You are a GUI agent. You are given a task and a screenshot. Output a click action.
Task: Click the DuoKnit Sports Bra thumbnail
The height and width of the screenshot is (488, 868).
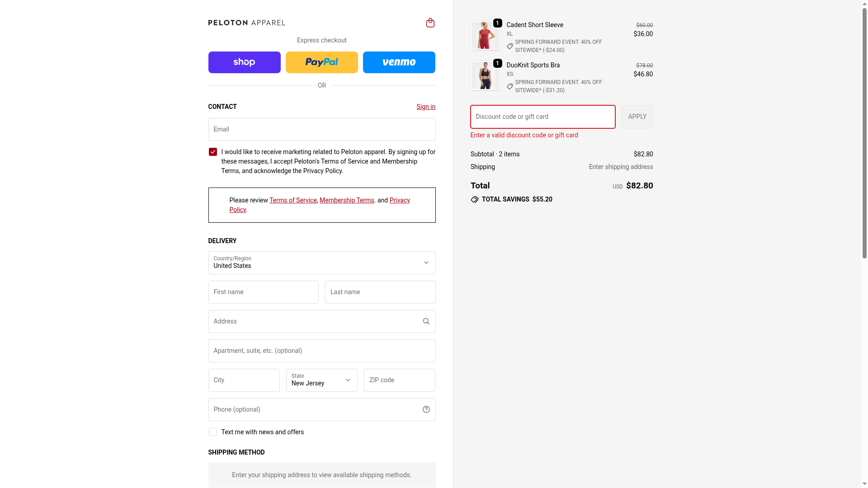[485, 75]
